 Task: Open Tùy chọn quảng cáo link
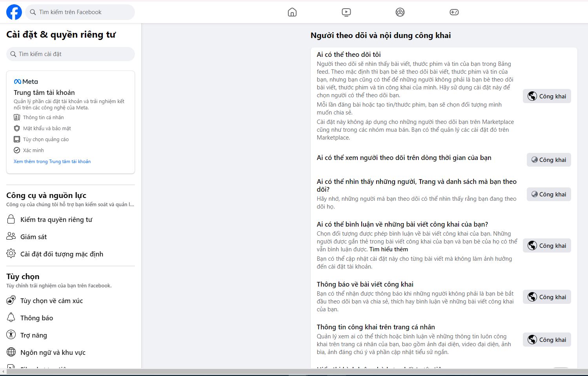coord(46,139)
